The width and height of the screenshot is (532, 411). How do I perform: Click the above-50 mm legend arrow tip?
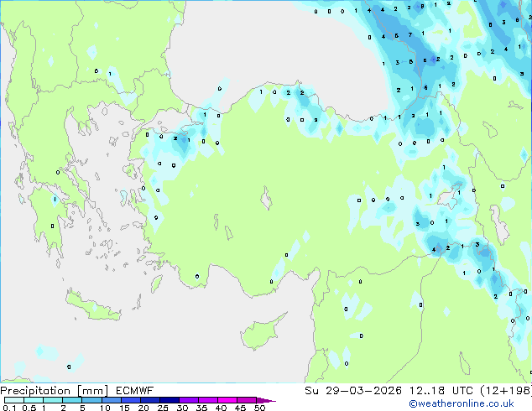(266, 400)
